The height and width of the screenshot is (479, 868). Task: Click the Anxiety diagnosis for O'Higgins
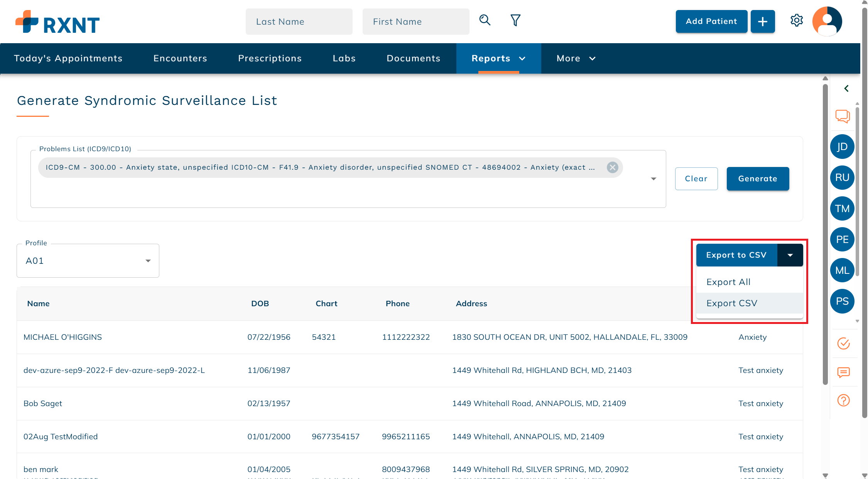(753, 337)
